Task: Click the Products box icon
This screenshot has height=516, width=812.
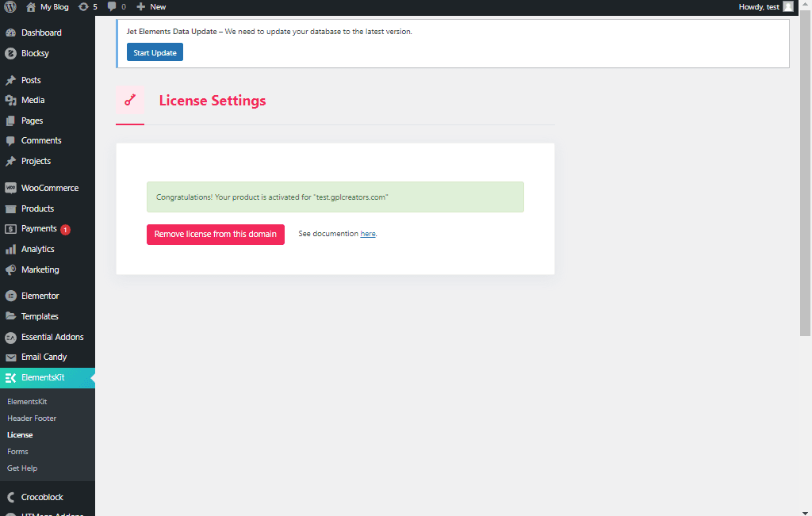Action: (10, 208)
